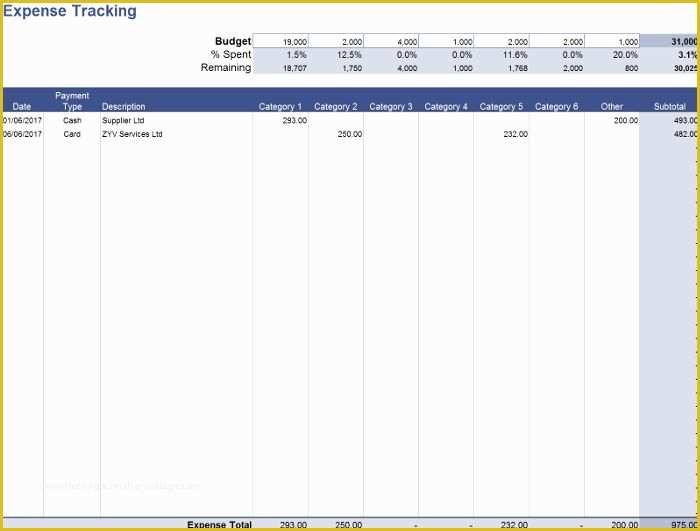The width and height of the screenshot is (700, 531).
Task: Click the Category 2 column header
Action: click(x=336, y=106)
